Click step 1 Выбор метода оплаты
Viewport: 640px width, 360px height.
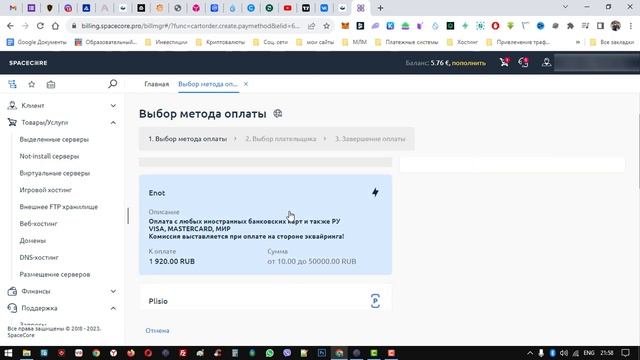tap(187, 139)
